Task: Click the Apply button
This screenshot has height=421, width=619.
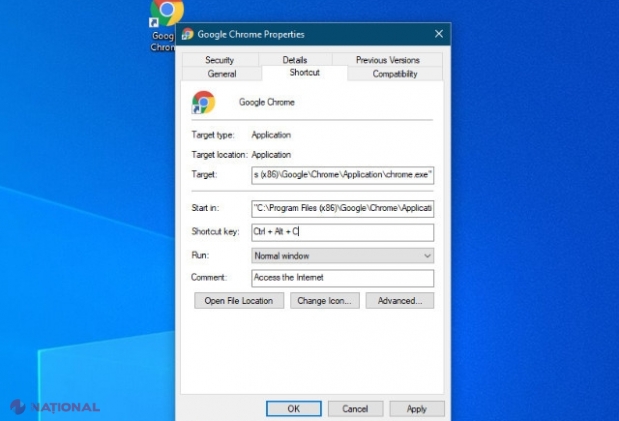Action: [416, 408]
